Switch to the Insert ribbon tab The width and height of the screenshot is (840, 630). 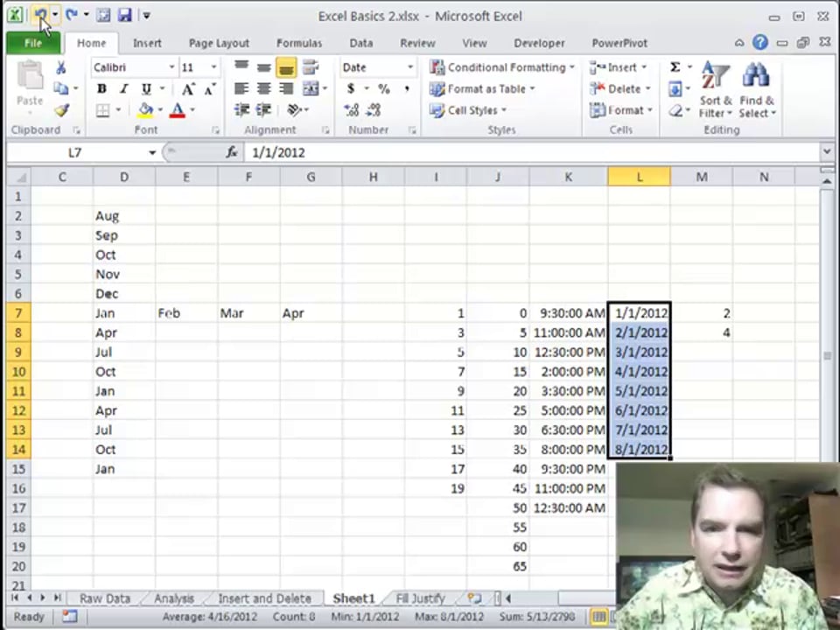(x=147, y=43)
